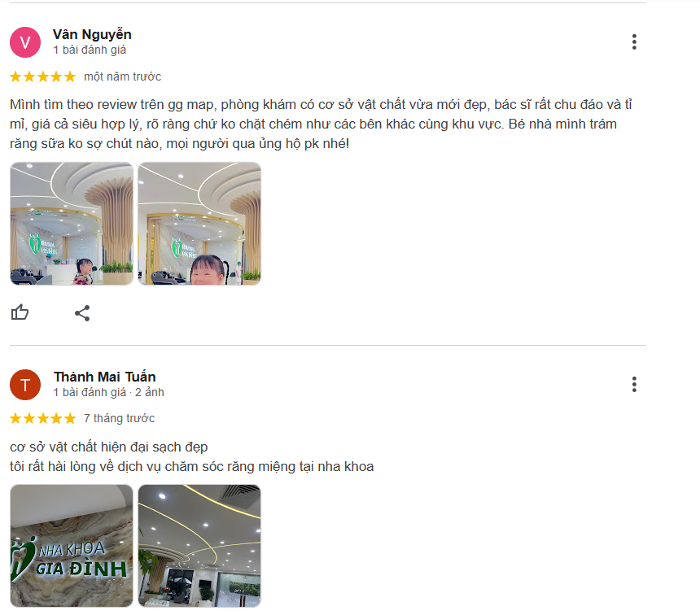Click Vân Nguyễn's review text body
Screen dimensions: 700x615
321,124
